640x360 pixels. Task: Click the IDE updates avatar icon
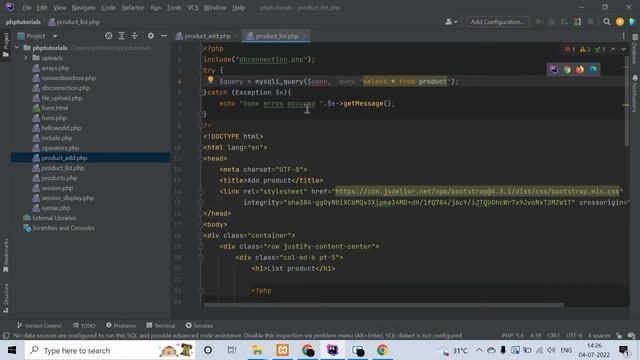[x=620, y=22]
